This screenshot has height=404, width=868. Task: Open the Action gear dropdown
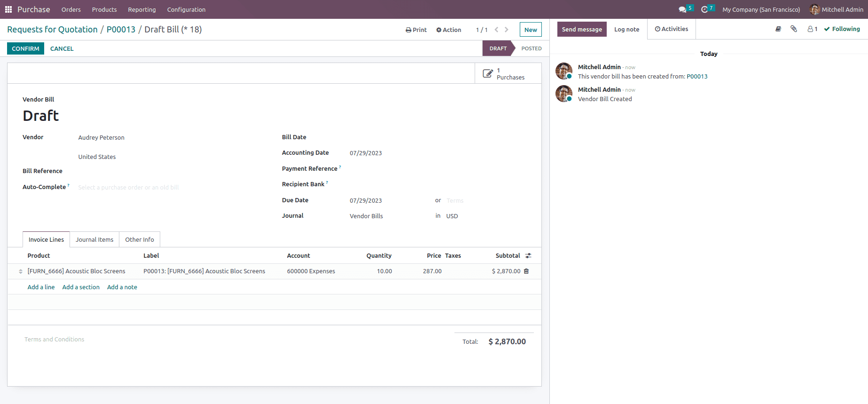click(x=448, y=30)
